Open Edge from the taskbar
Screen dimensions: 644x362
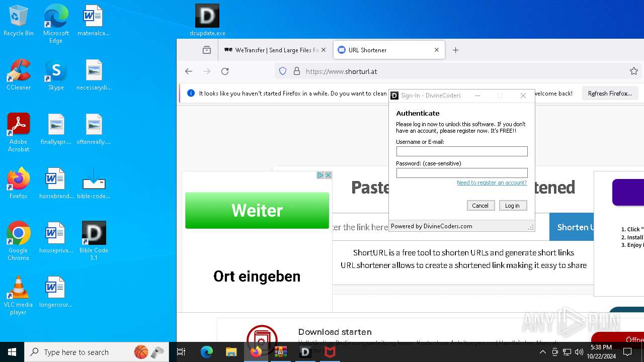click(207, 352)
